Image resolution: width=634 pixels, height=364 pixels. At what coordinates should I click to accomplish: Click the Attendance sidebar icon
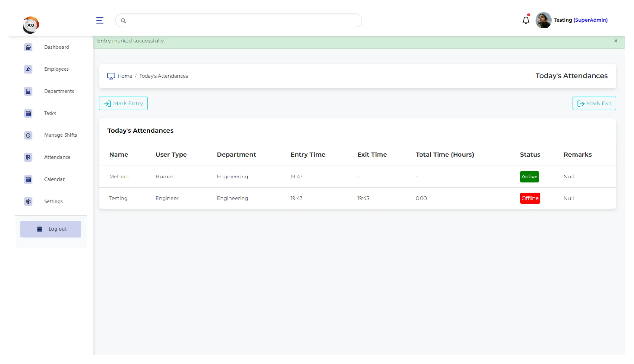28,157
